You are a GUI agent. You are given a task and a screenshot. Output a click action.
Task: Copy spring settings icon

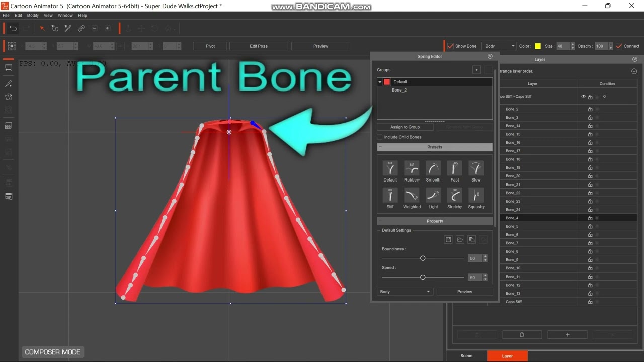click(472, 240)
